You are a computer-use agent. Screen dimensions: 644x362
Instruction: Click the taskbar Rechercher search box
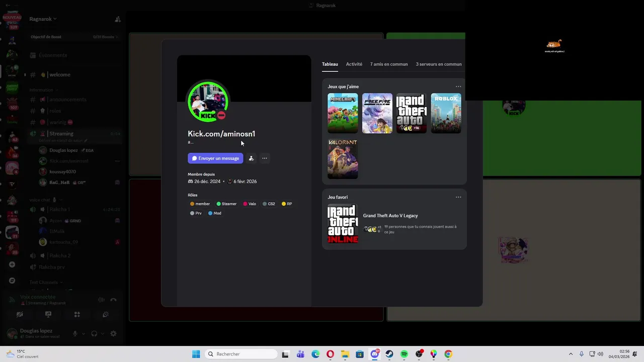pyautogui.click(x=242, y=354)
